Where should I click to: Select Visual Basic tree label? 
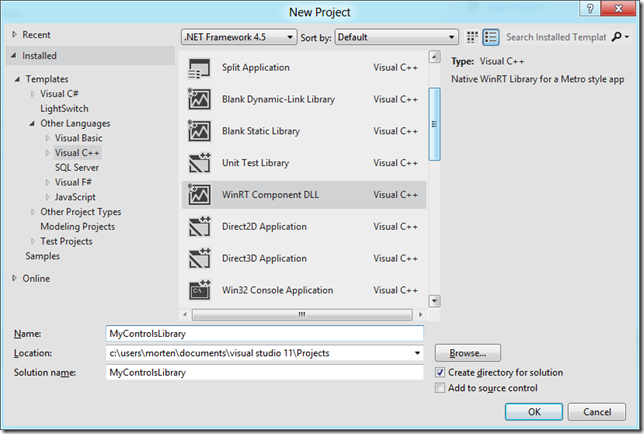pos(78,138)
